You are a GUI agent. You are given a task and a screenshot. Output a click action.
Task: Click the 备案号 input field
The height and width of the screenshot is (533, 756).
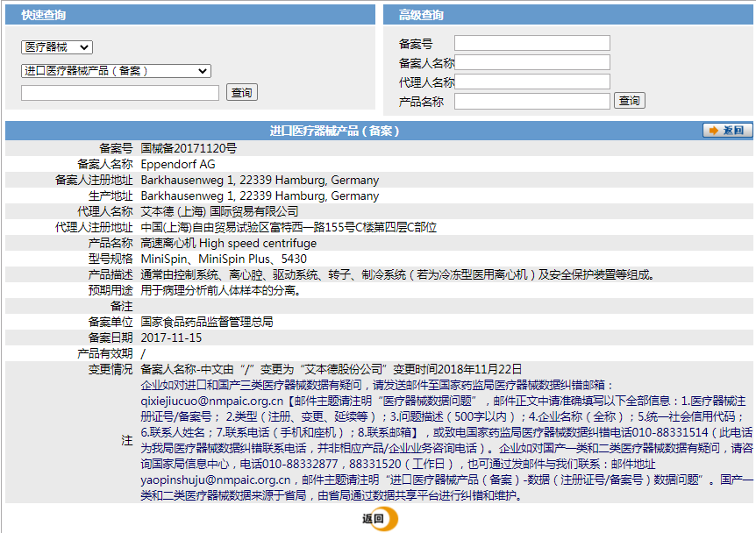coord(532,43)
